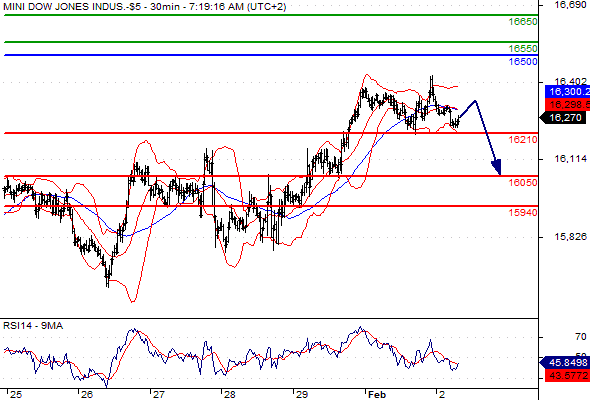Viewport: 590px width, 400px height.
Task: Click the blue 16,300 moving average tag
Action: click(567, 91)
